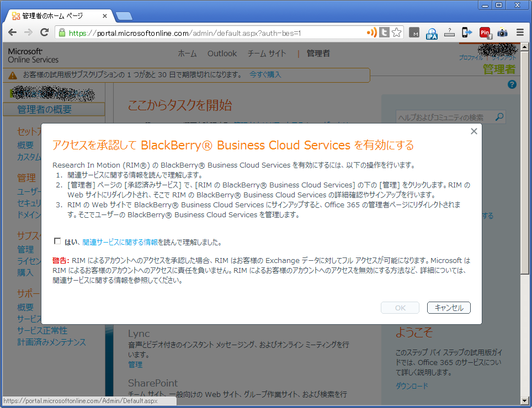
Task: Open the サービス正常性 sidebar link
Action: click(42, 330)
